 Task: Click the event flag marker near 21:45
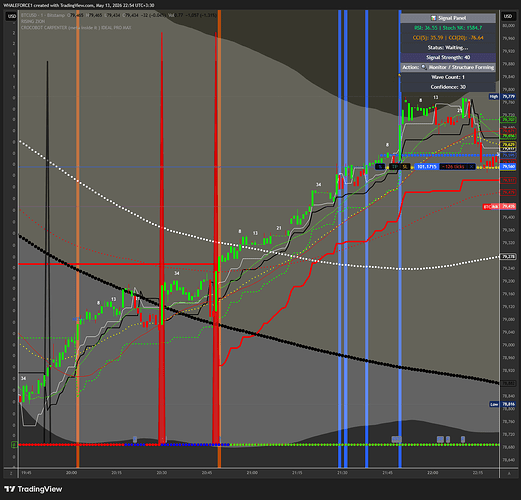(396, 439)
